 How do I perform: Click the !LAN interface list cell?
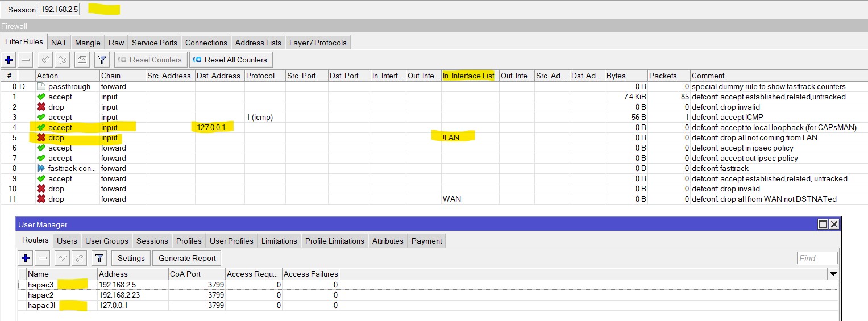(470, 137)
